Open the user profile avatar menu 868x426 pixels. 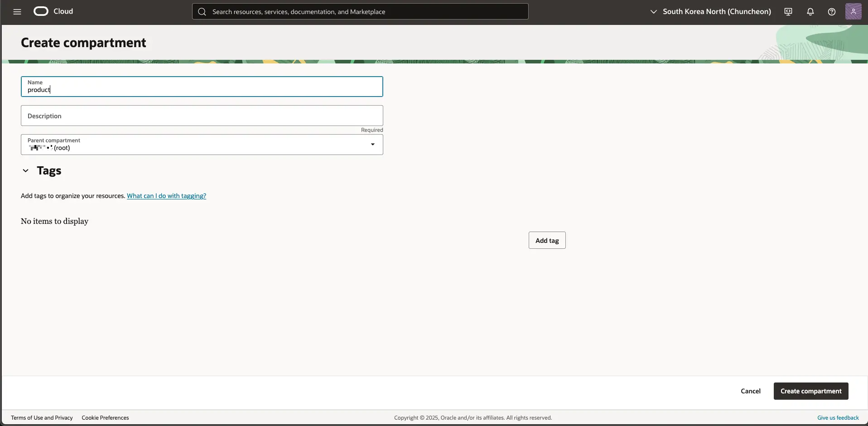point(854,12)
